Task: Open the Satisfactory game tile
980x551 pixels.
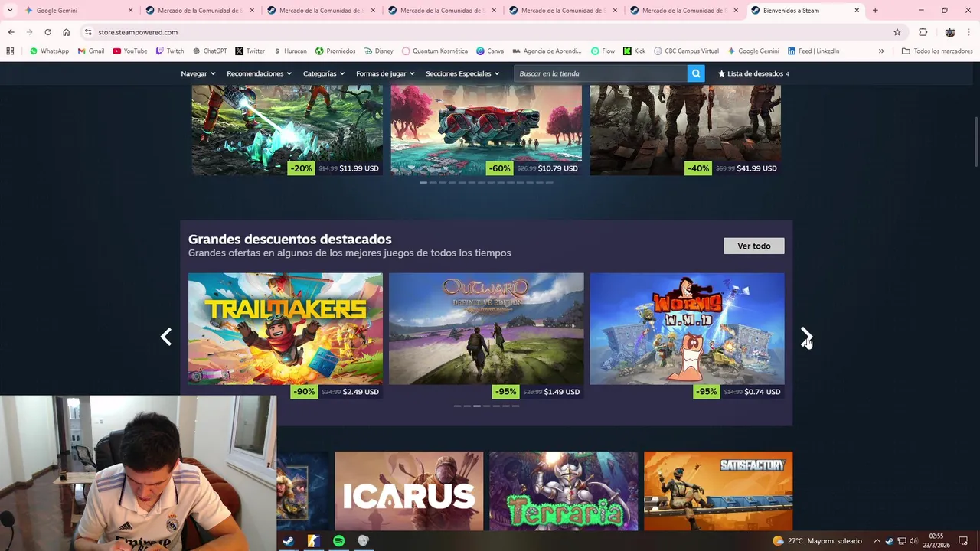Action: (718, 491)
